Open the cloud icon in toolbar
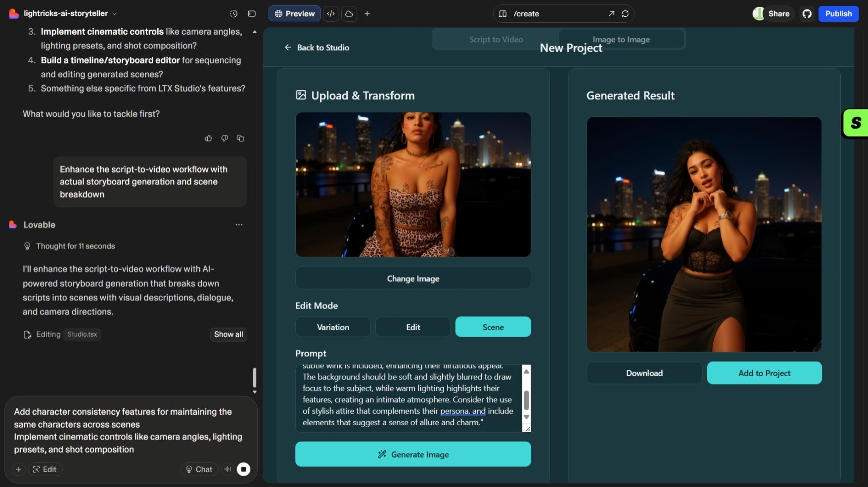The height and width of the screenshot is (487, 868). point(349,14)
